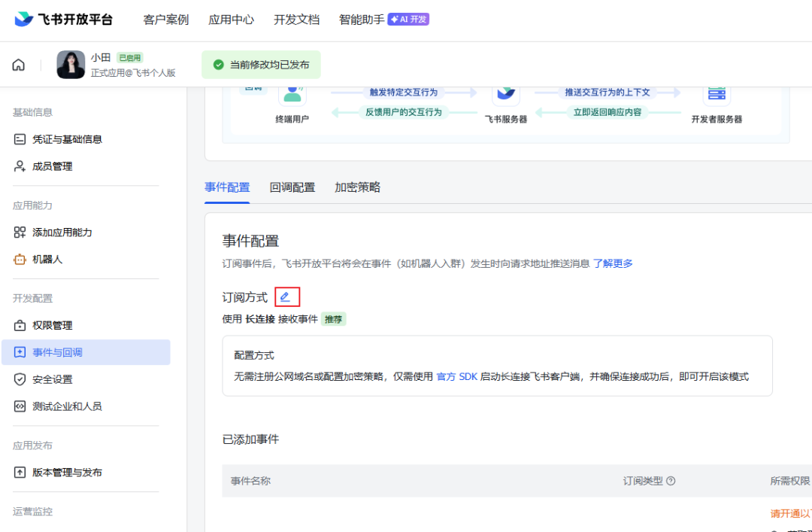Open 开发文档 in top navigation

tap(296, 20)
